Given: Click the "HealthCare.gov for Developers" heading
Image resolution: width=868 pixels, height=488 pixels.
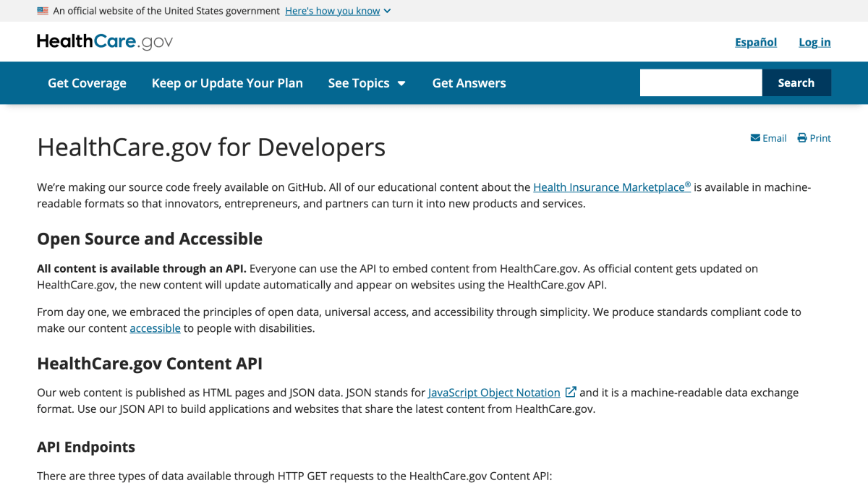Looking at the screenshot, I should pyautogui.click(x=211, y=147).
